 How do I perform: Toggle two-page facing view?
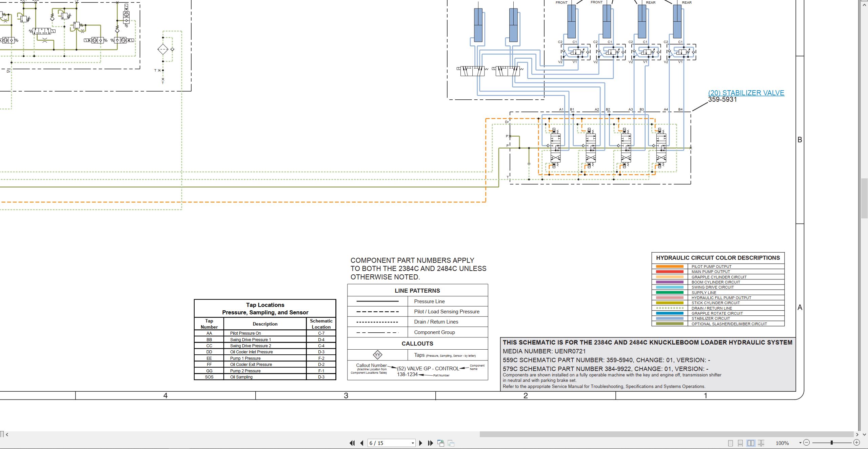click(x=751, y=443)
